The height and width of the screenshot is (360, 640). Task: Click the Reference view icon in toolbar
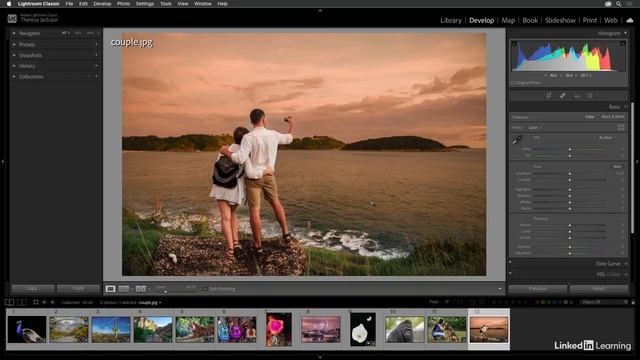(124, 289)
